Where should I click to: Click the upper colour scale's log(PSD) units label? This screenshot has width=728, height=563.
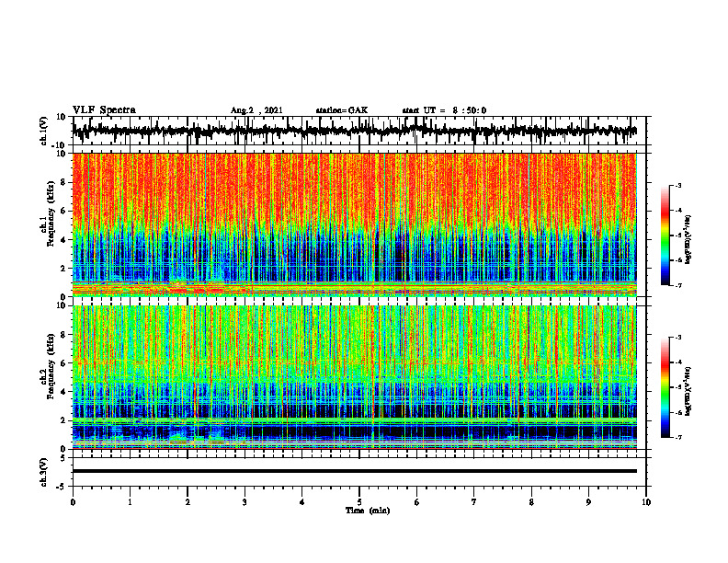688,239
